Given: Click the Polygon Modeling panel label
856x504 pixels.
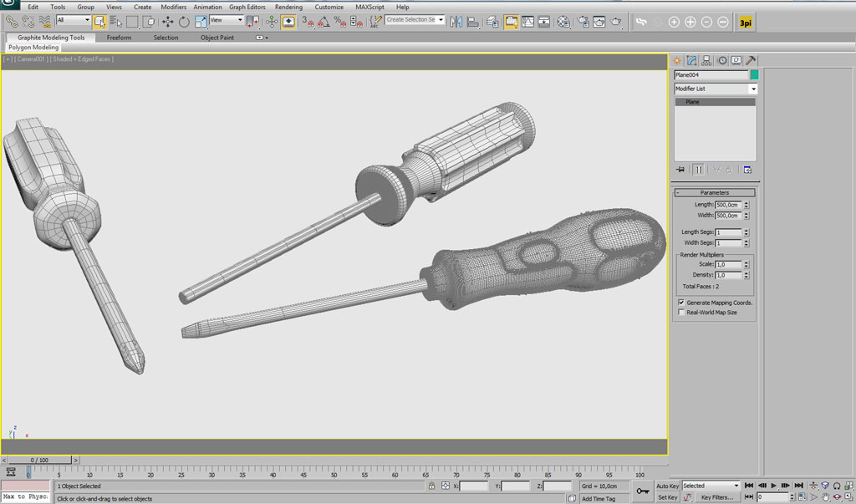Looking at the screenshot, I should point(33,48).
